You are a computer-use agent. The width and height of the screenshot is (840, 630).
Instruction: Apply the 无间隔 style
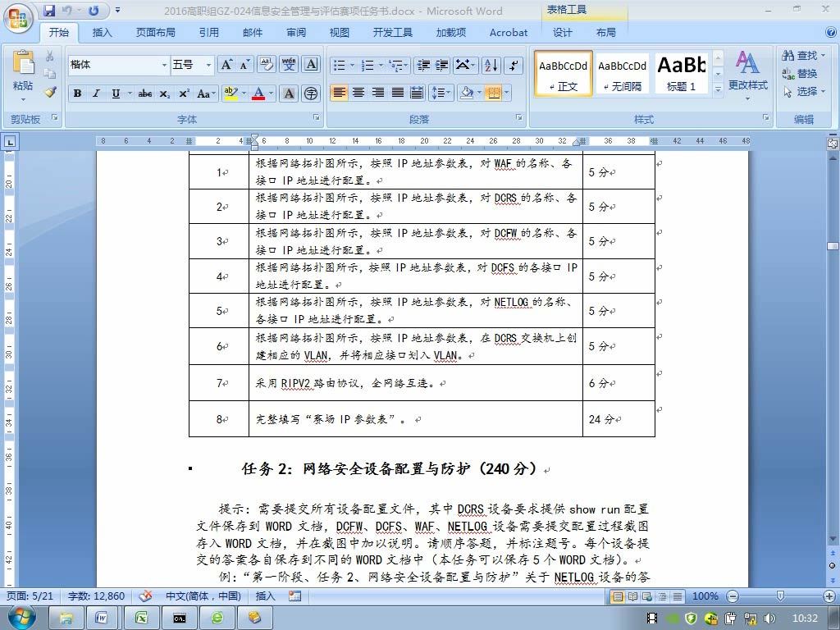(622, 73)
